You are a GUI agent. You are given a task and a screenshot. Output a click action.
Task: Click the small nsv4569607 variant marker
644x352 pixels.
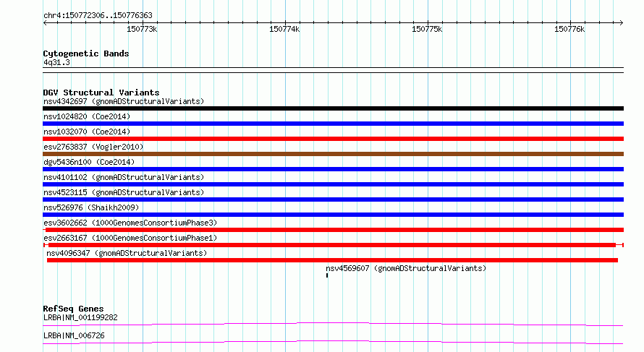pos(327,275)
